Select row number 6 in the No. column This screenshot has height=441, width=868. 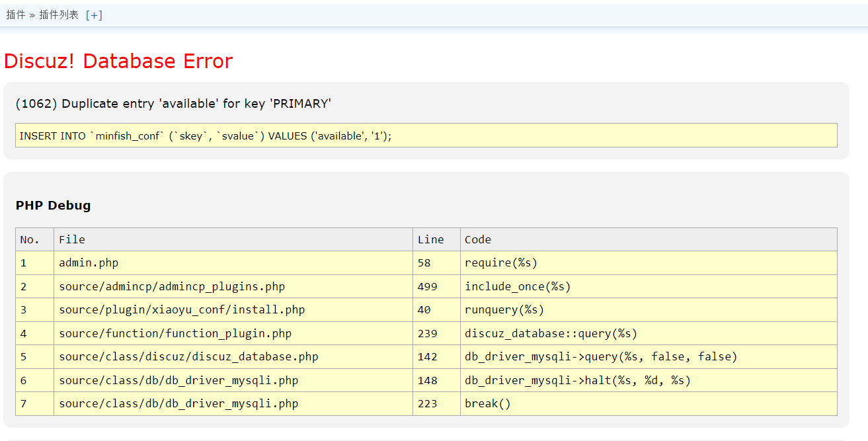(35, 380)
